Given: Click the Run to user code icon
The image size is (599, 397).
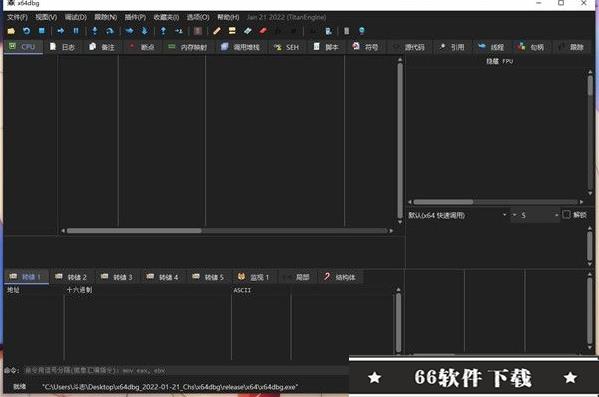Looking at the screenshot, I should click(178, 31).
